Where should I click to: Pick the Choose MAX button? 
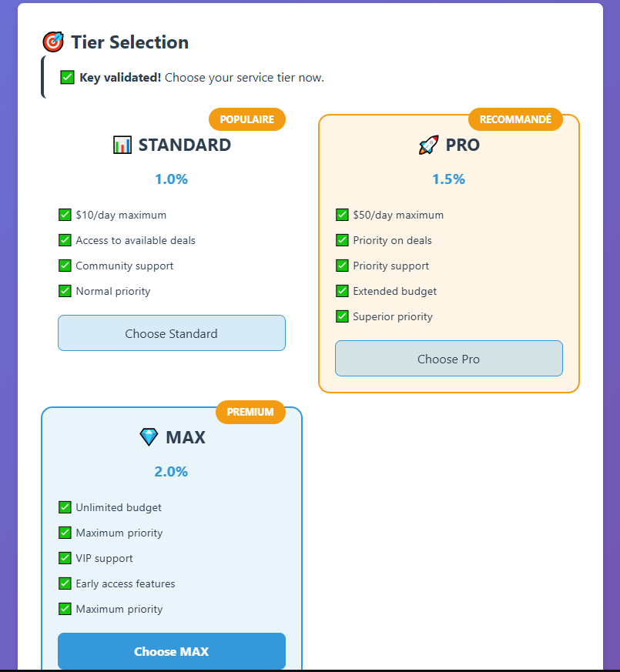click(172, 651)
